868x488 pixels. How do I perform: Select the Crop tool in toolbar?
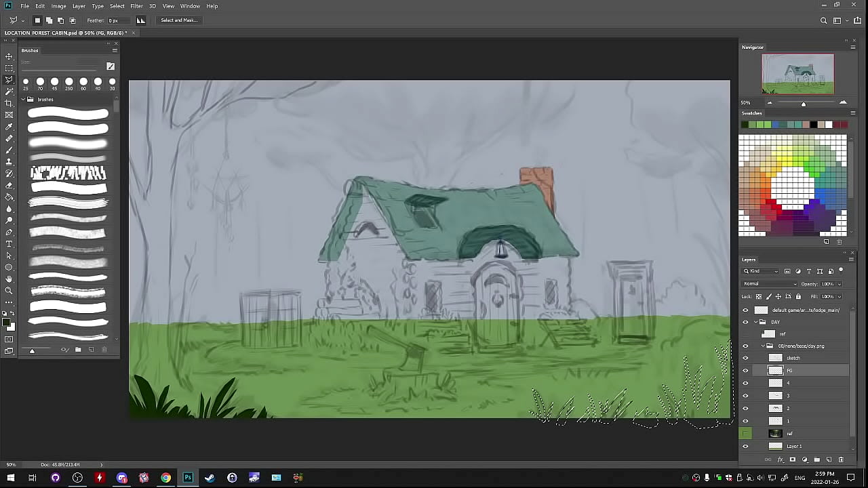9,103
